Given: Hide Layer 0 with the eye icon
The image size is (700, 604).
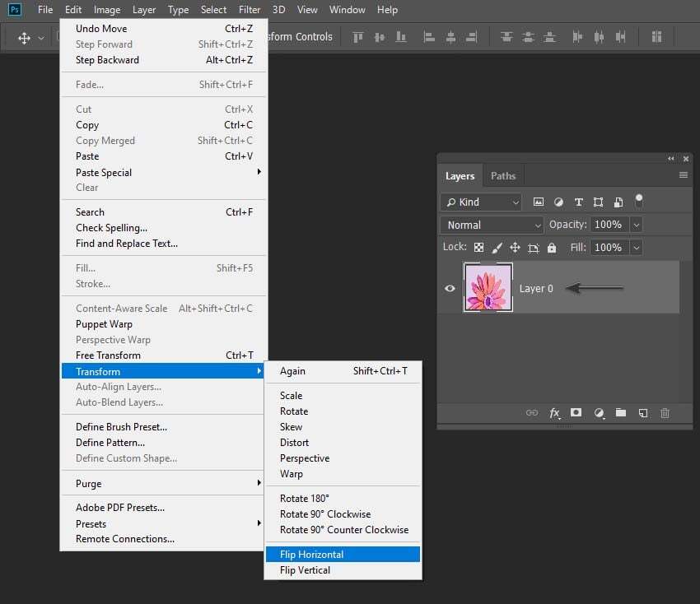Looking at the screenshot, I should click(x=450, y=288).
